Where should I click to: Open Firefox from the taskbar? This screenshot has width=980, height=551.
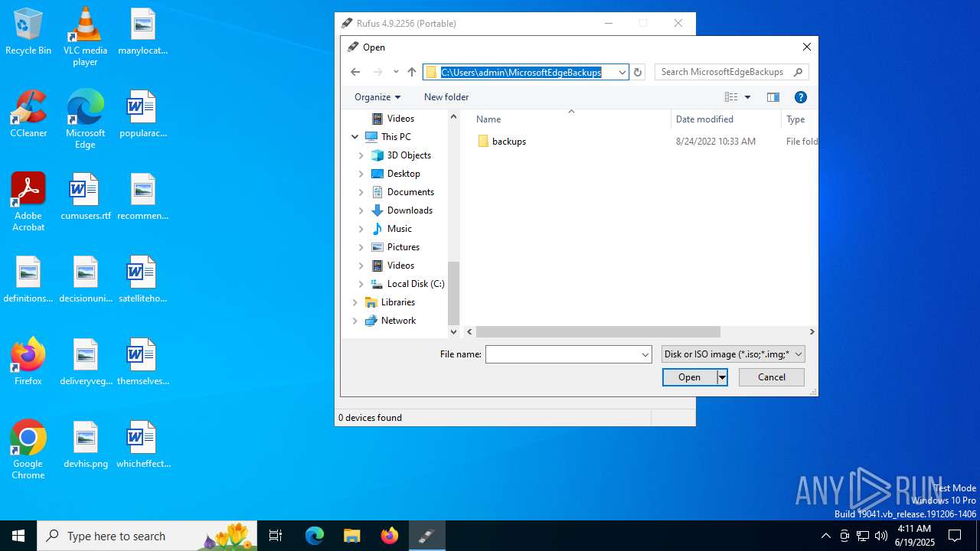[x=389, y=536]
